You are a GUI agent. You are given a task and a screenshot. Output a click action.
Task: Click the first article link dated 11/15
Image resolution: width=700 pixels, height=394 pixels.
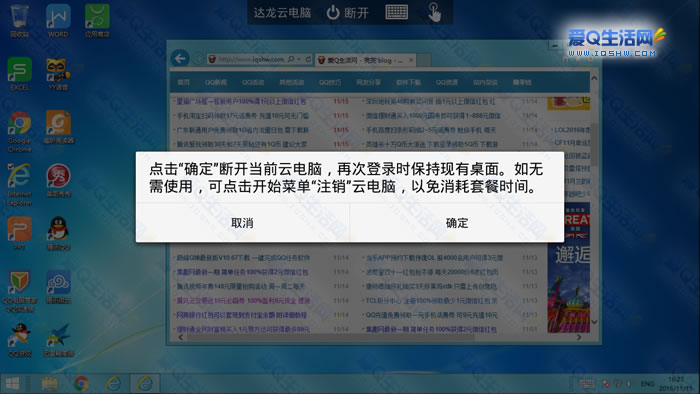coord(242,101)
